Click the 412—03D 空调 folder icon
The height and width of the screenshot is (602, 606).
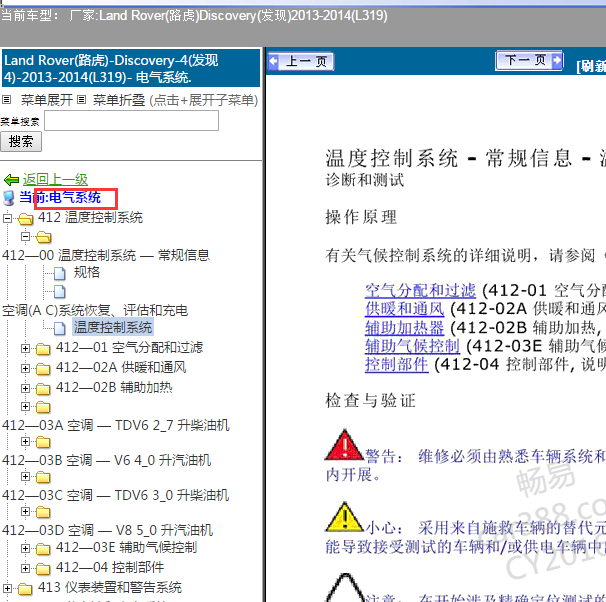coord(43,512)
